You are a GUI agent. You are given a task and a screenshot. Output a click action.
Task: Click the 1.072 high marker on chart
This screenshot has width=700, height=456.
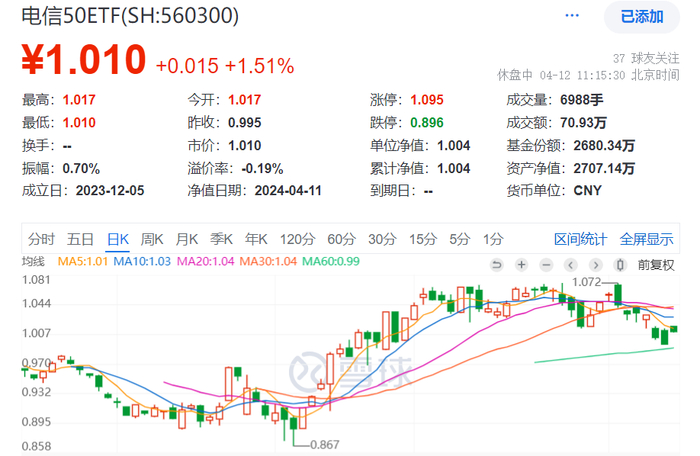click(x=587, y=282)
